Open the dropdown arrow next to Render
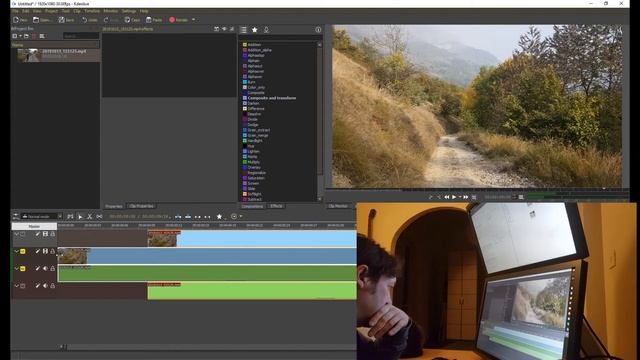Screen dimensions: 640x360 tap(193, 20)
